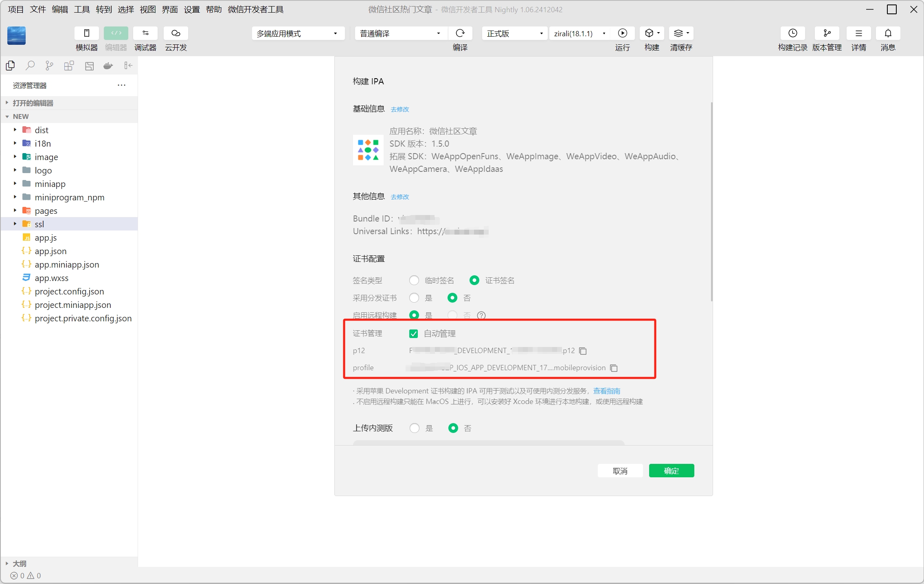924x584 pixels.
Task: Collapse the NEW project tree
Action: [x=69, y=116]
